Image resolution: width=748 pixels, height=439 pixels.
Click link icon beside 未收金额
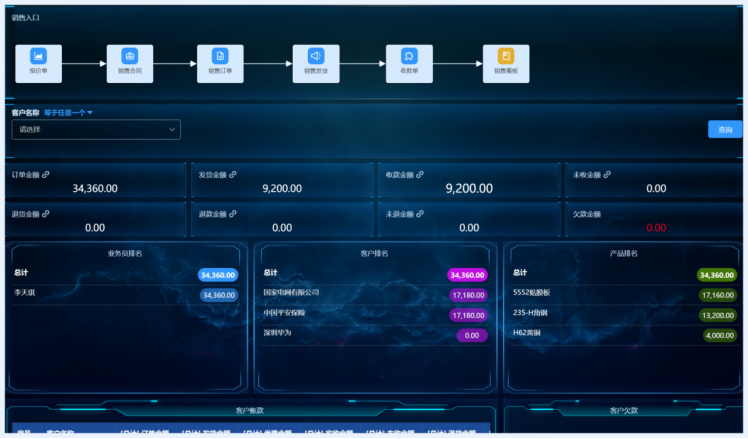point(607,174)
